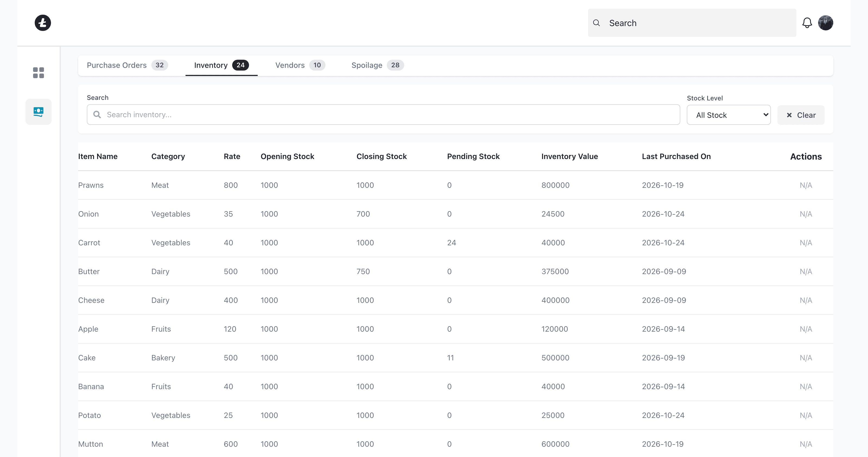Open the user profile avatar
The width and height of the screenshot is (868, 457).
pyautogui.click(x=825, y=23)
